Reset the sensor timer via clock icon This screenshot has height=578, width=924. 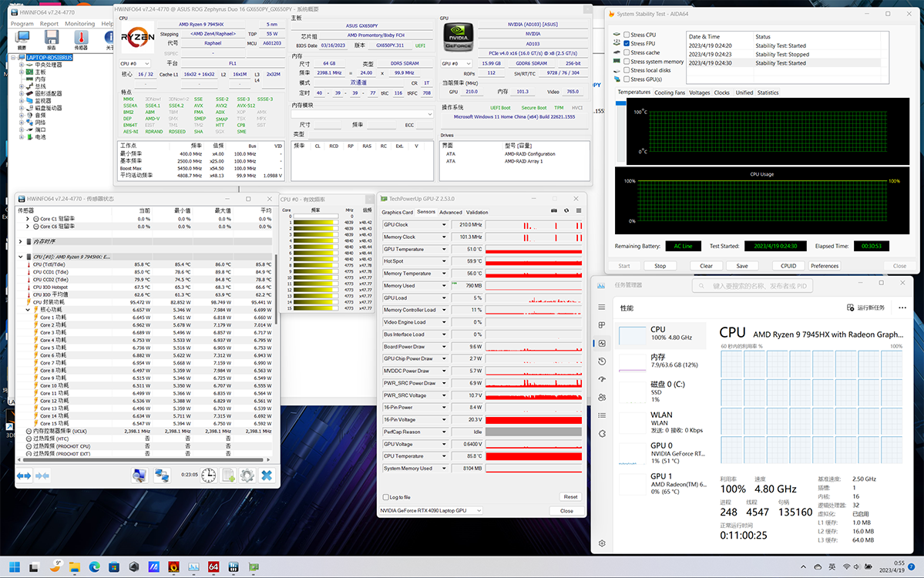pos(209,476)
